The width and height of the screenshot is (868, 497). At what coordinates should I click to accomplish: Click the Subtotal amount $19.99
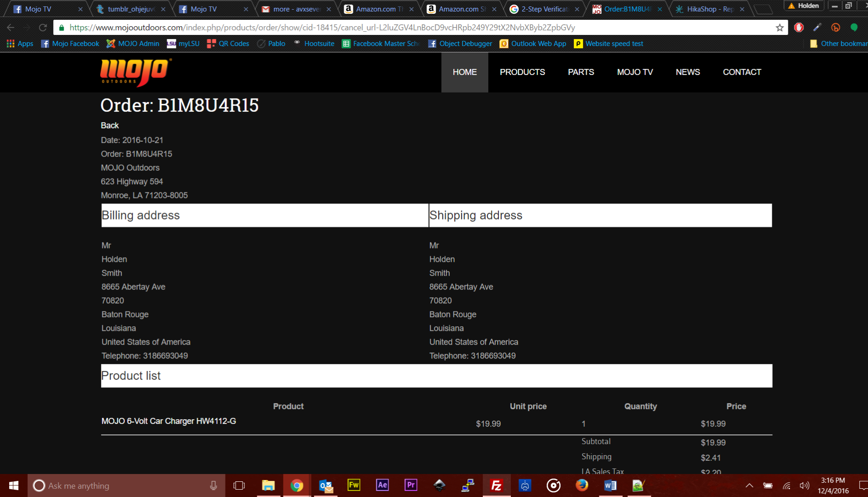[x=713, y=443]
